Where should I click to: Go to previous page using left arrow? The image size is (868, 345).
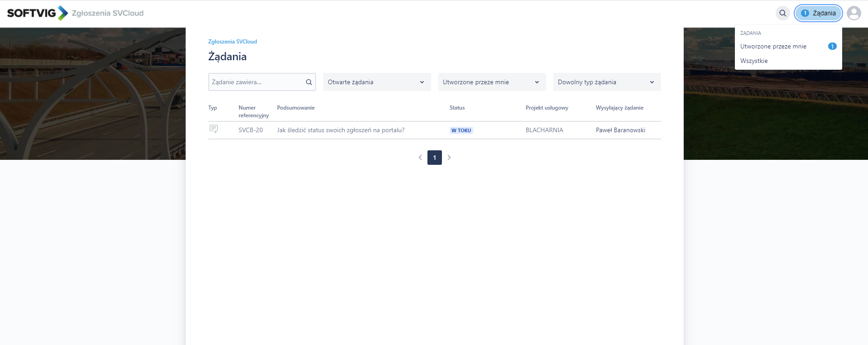tap(420, 158)
